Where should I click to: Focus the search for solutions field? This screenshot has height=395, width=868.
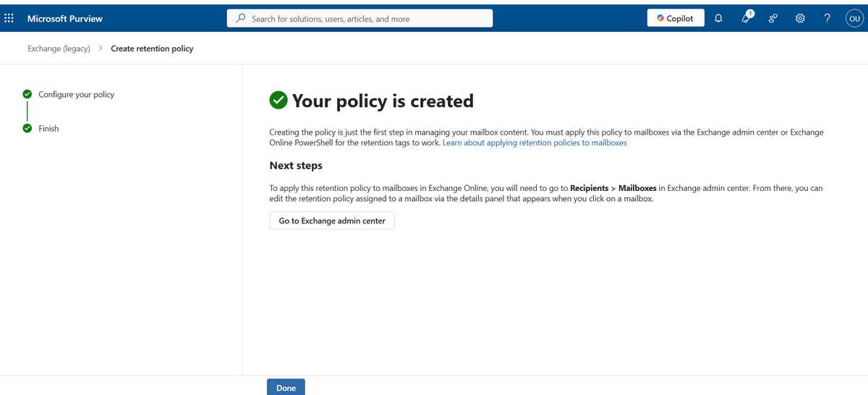[x=360, y=19]
